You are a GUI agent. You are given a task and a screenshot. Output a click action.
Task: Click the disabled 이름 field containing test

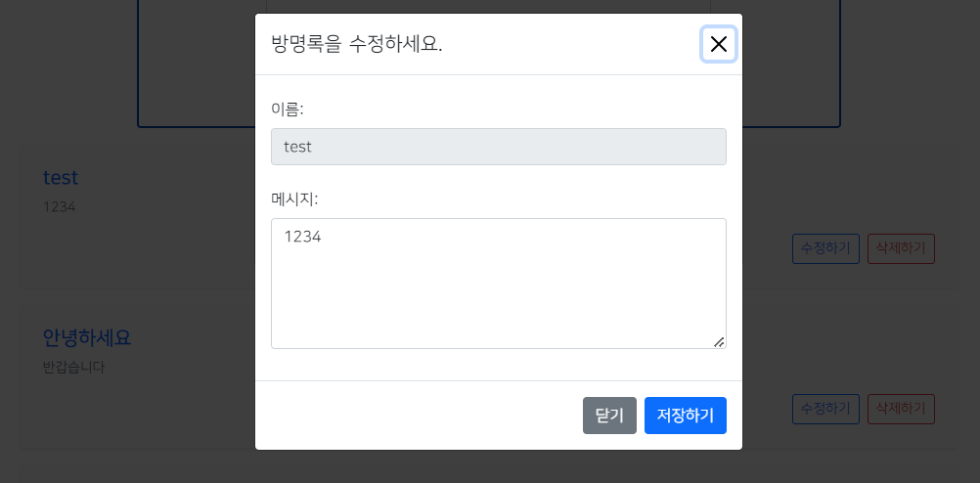pos(498,147)
